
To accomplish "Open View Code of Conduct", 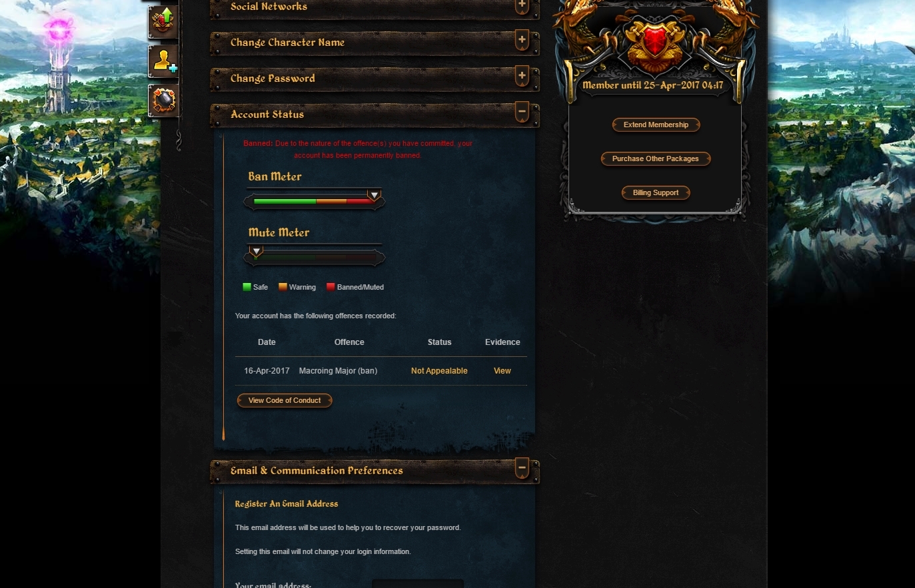I will point(285,400).
